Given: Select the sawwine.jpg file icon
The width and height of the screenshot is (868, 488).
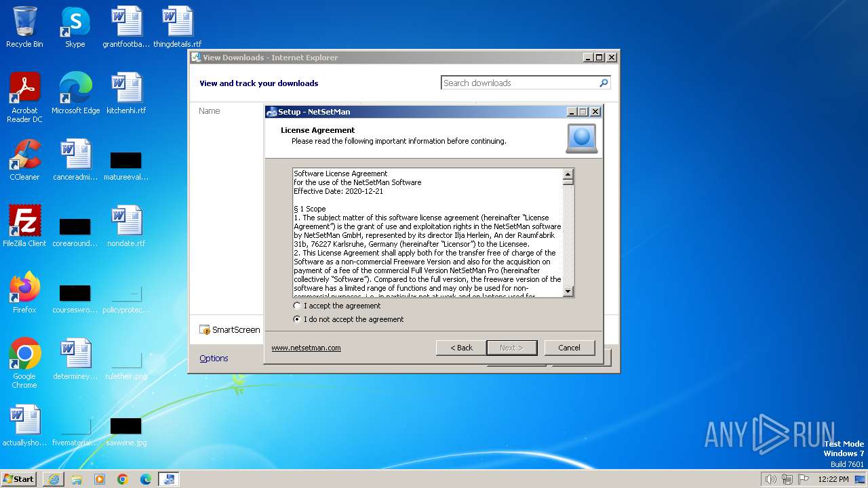Looking at the screenshot, I should (126, 432).
